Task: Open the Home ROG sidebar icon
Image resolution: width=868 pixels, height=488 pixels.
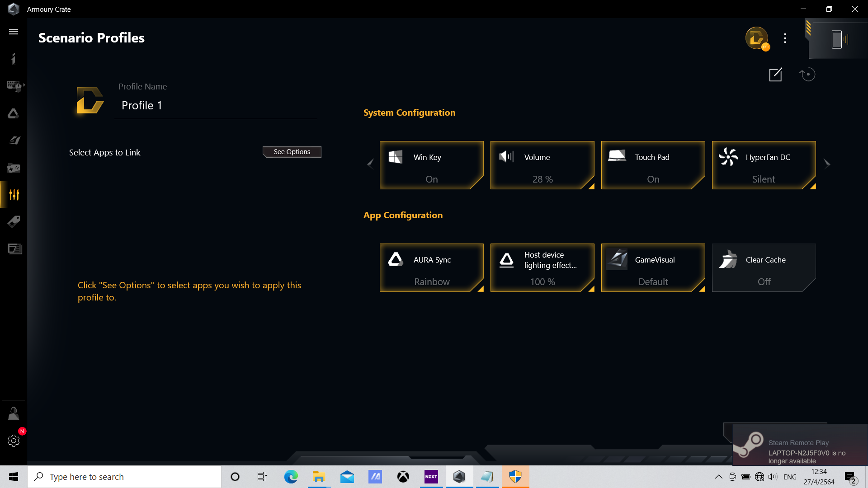Action: click(14, 59)
